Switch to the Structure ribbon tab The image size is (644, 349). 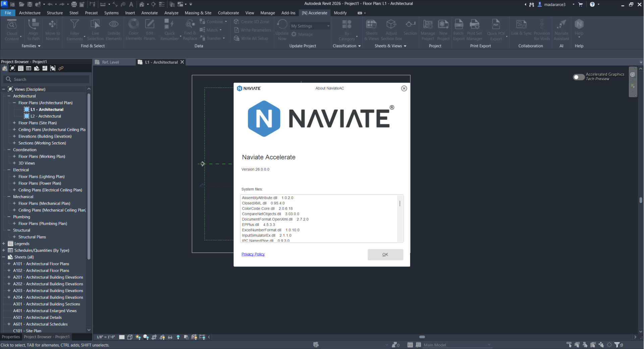coord(55,13)
